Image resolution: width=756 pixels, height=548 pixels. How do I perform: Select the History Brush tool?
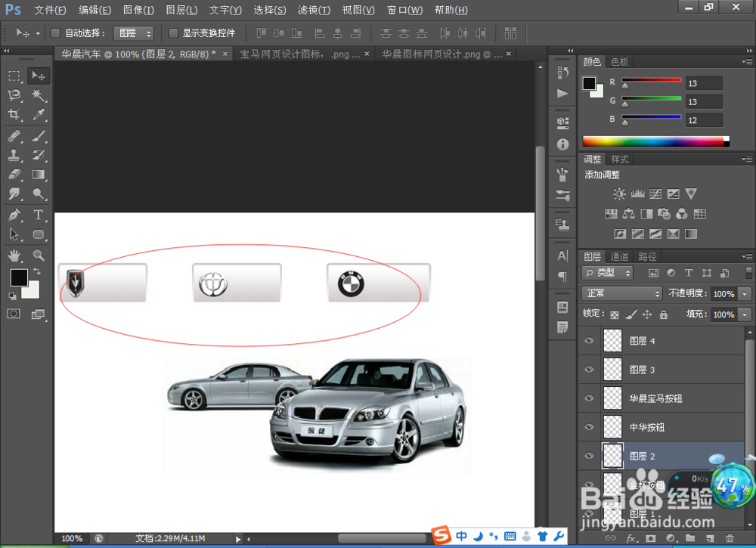[x=38, y=155]
